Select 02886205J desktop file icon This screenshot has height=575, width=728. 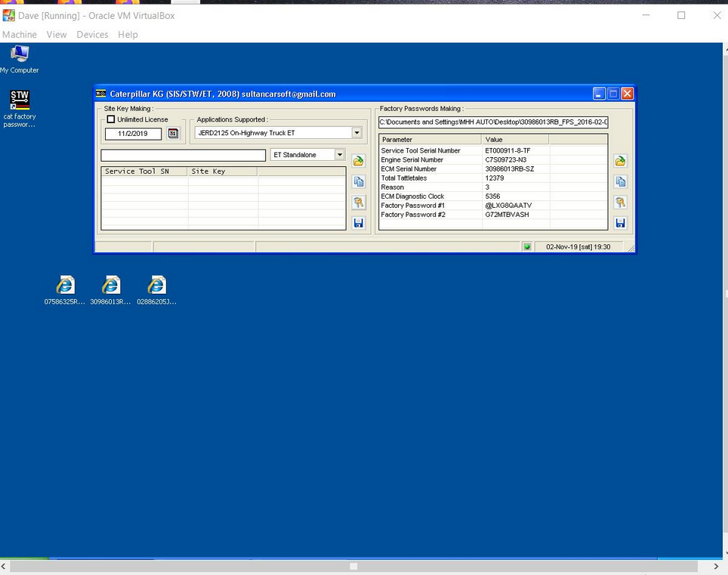(x=156, y=290)
